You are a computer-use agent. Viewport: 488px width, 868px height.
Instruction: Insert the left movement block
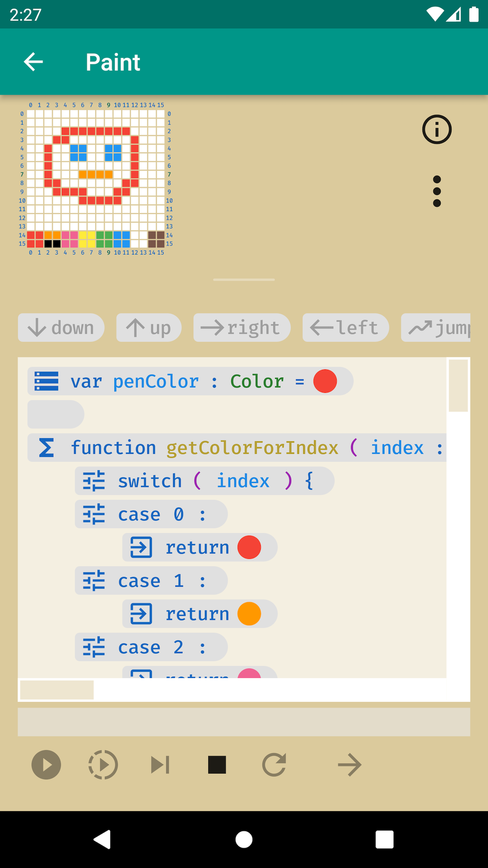click(346, 328)
